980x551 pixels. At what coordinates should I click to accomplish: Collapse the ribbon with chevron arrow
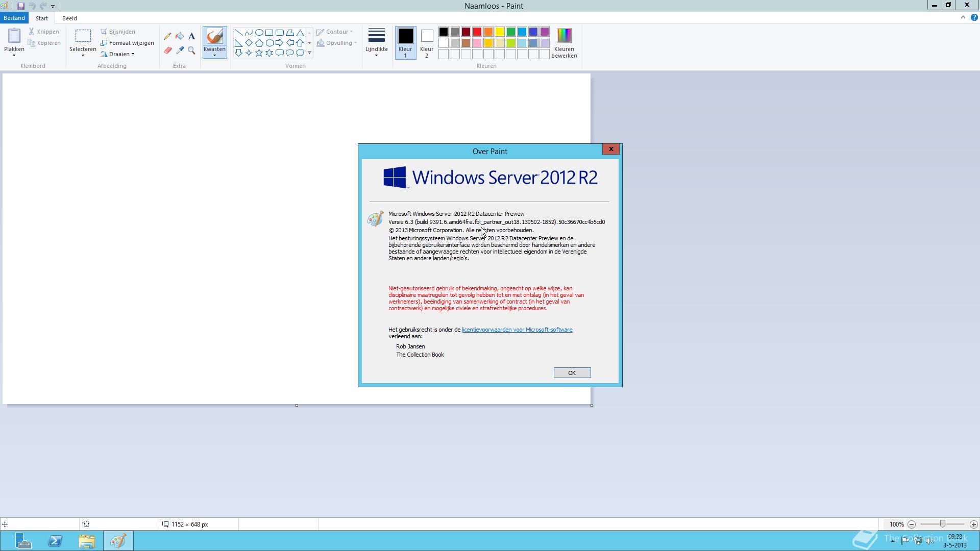[x=963, y=17]
